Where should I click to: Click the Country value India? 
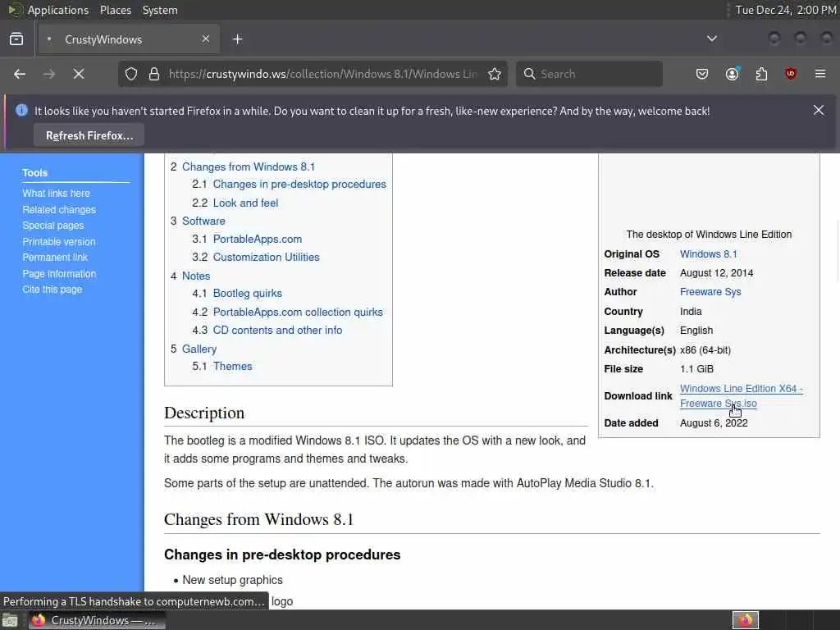(691, 311)
